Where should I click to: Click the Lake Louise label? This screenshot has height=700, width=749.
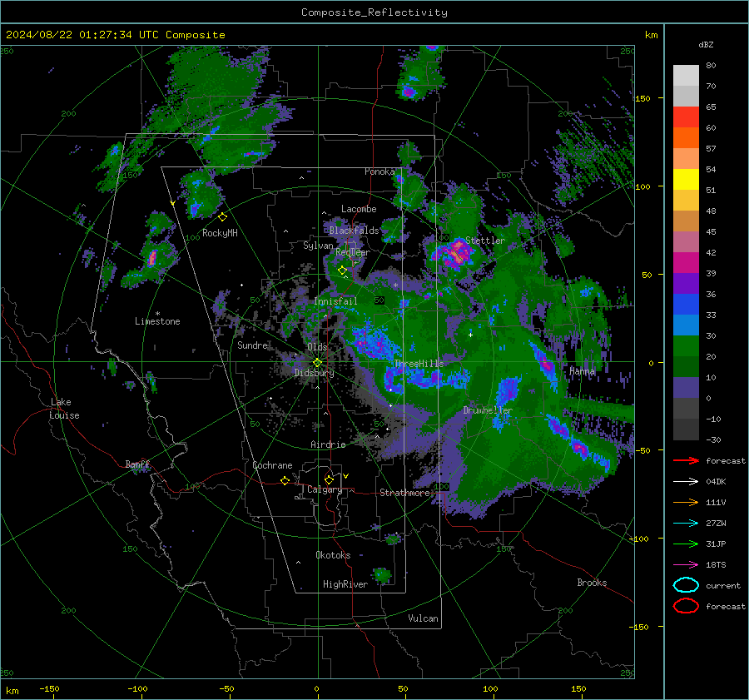[64, 409]
